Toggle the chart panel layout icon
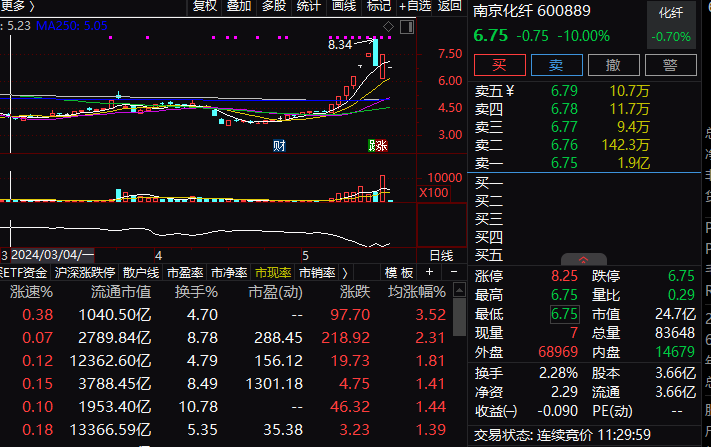The image size is (711, 447). point(407,27)
